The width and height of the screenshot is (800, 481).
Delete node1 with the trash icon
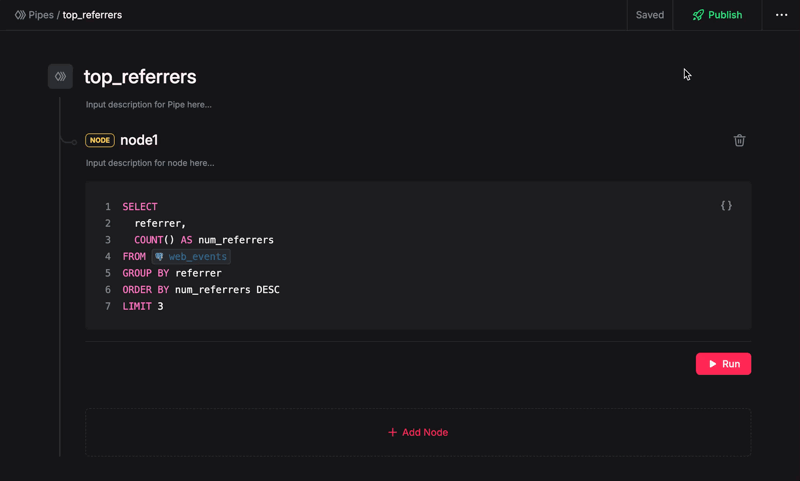739,140
